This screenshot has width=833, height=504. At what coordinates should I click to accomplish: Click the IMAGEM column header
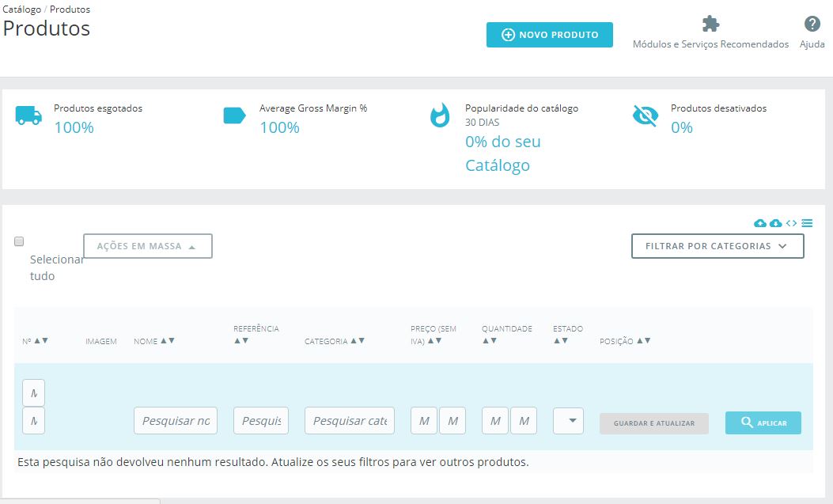coord(101,342)
